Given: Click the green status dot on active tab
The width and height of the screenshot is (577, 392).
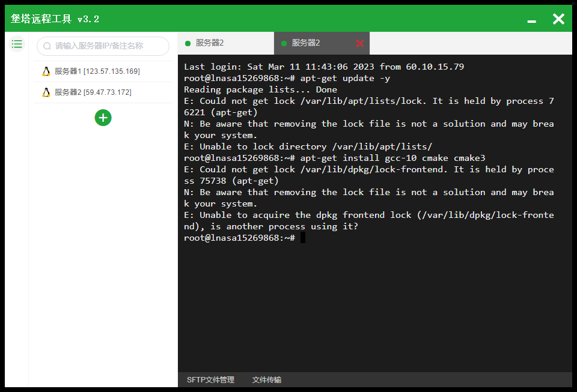Looking at the screenshot, I should pos(284,43).
